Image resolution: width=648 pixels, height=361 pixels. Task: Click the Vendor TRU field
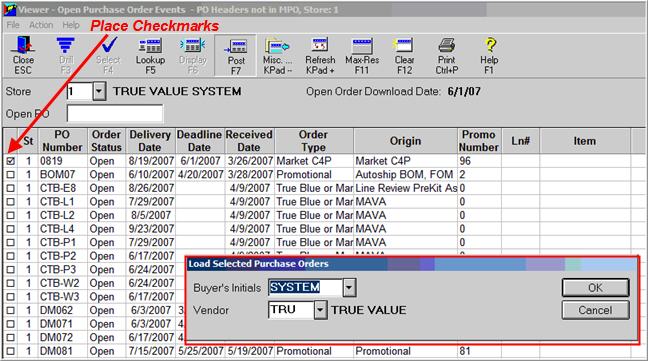pyautogui.click(x=291, y=310)
